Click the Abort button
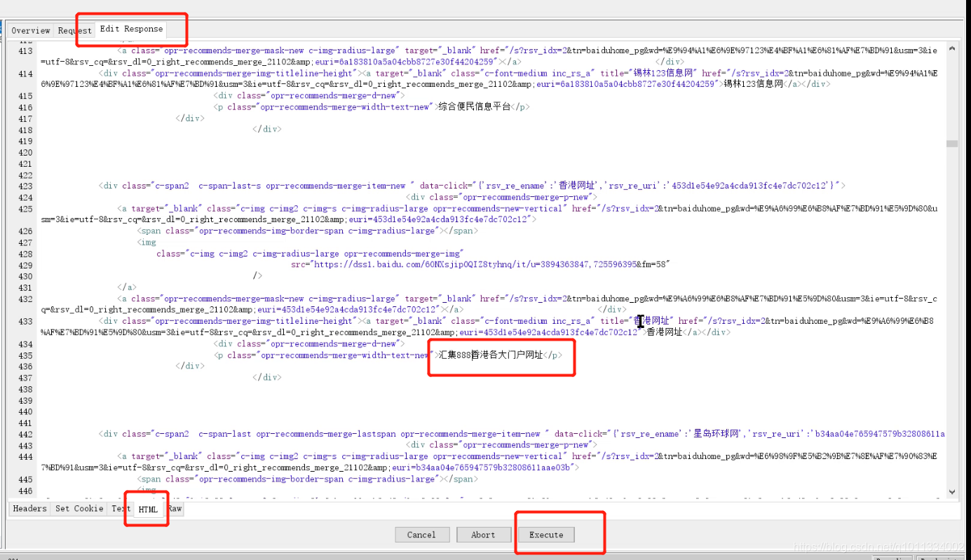971x560 pixels. [x=483, y=535]
